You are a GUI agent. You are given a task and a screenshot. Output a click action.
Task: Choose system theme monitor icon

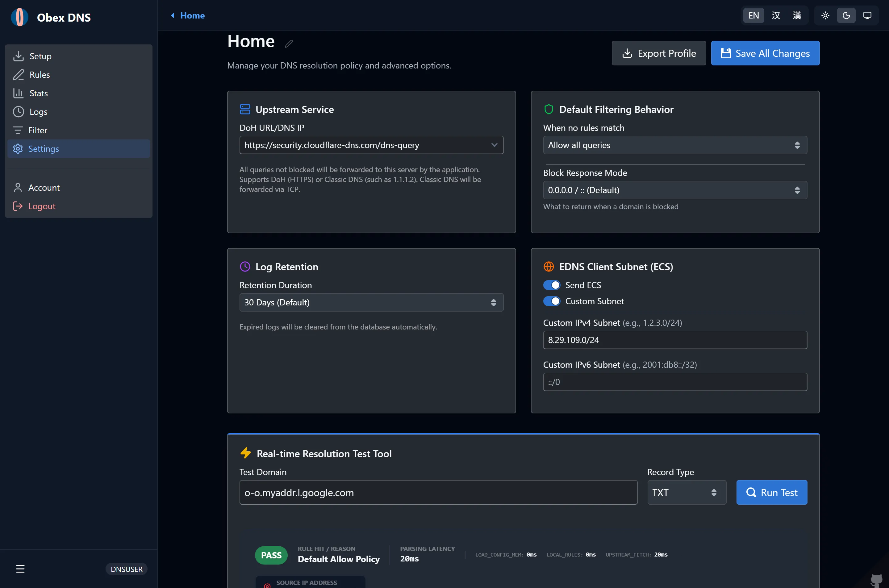coord(867,15)
